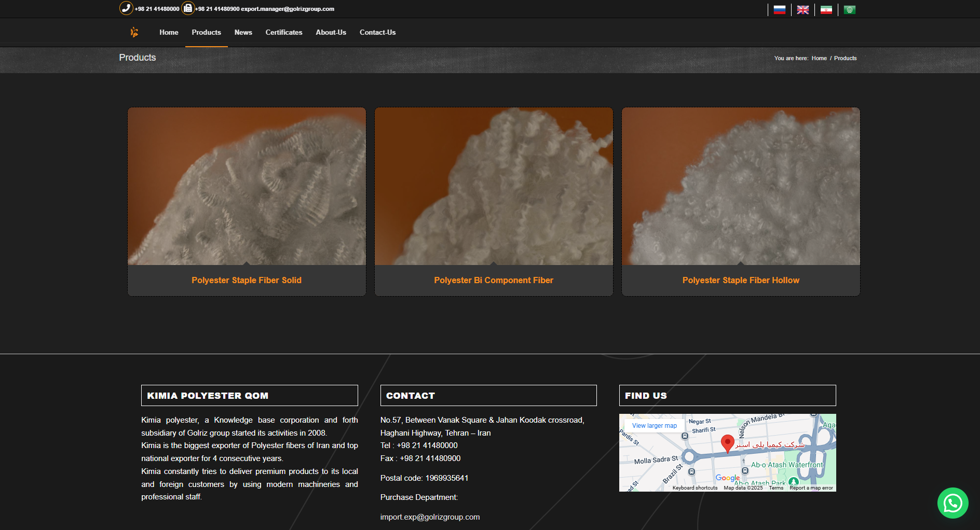Select the UK flag for English
980x530 pixels.
802,10
